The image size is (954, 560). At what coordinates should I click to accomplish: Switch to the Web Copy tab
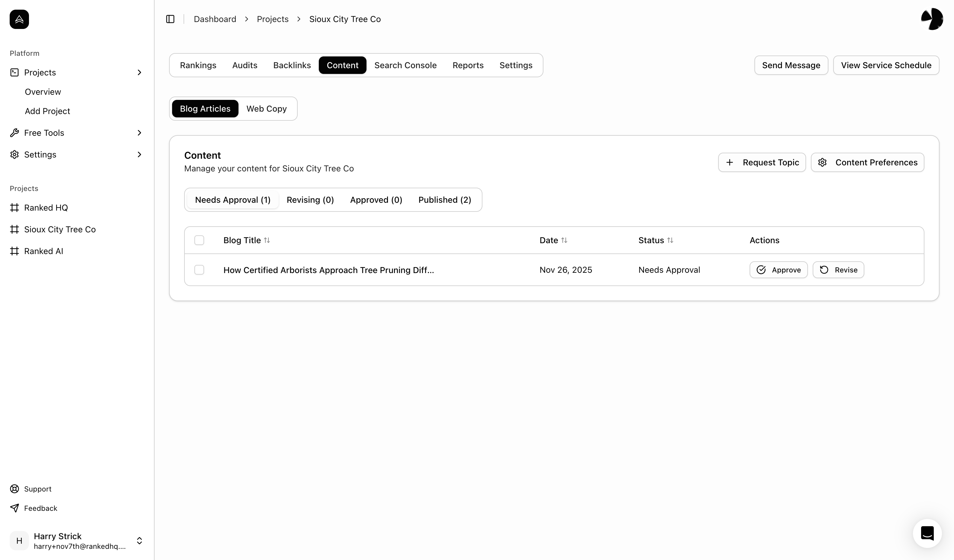[266, 109]
